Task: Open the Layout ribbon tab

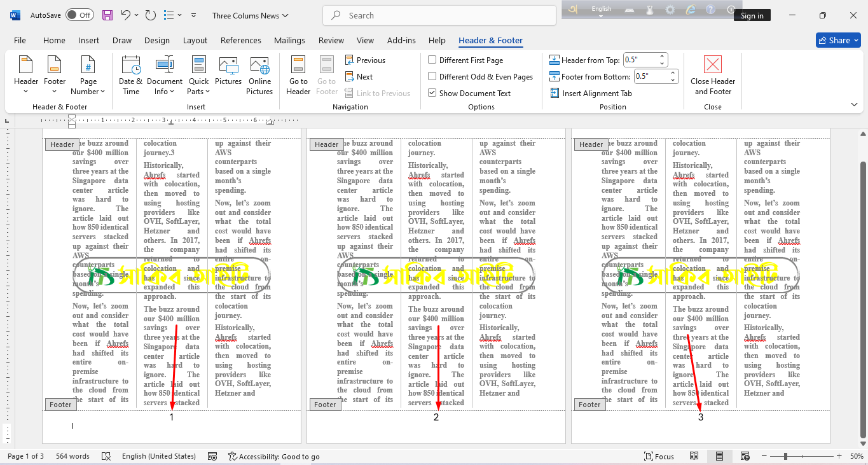Action: pos(195,40)
